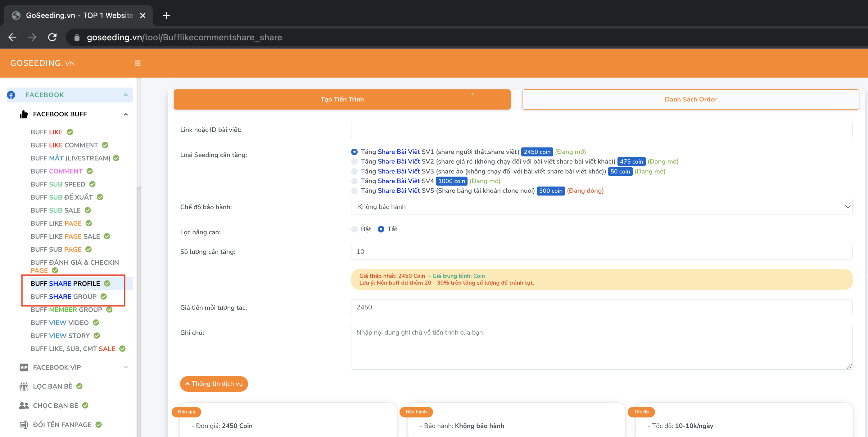Open the Chế độ bảo hành dropdown

(601, 207)
